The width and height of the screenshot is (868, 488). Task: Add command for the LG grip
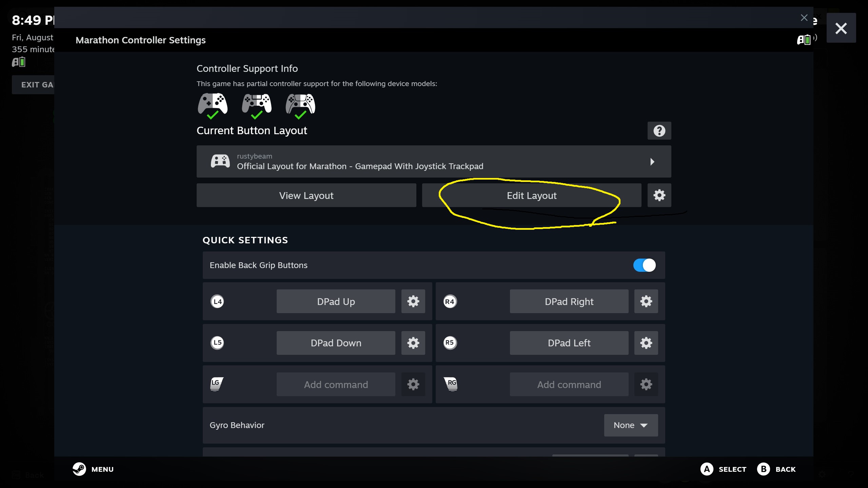[x=336, y=384]
